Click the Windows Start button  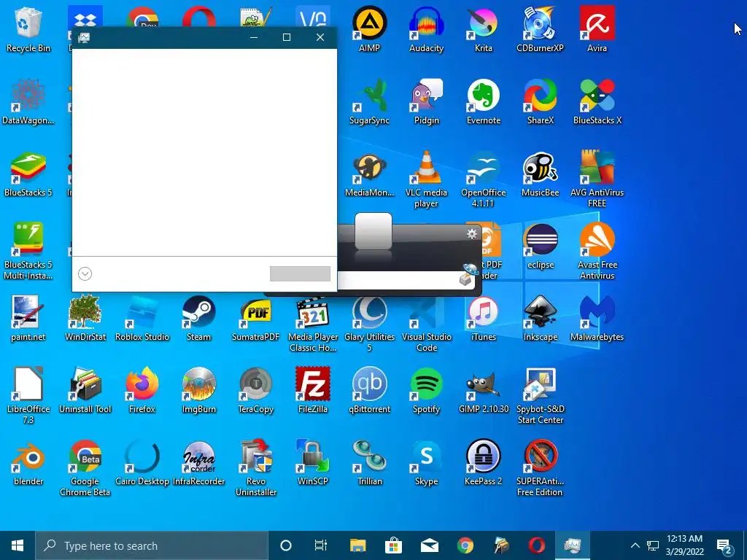[18, 545]
